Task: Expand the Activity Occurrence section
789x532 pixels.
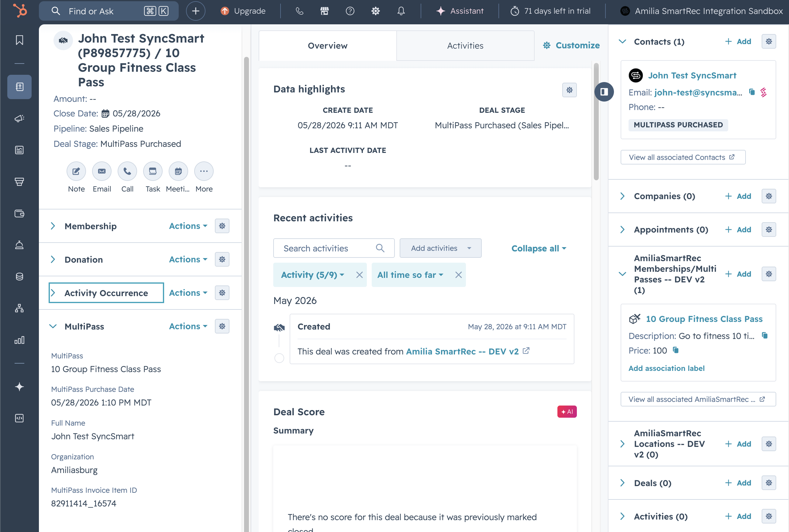Action: pyautogui.click(x=53, y=293)
